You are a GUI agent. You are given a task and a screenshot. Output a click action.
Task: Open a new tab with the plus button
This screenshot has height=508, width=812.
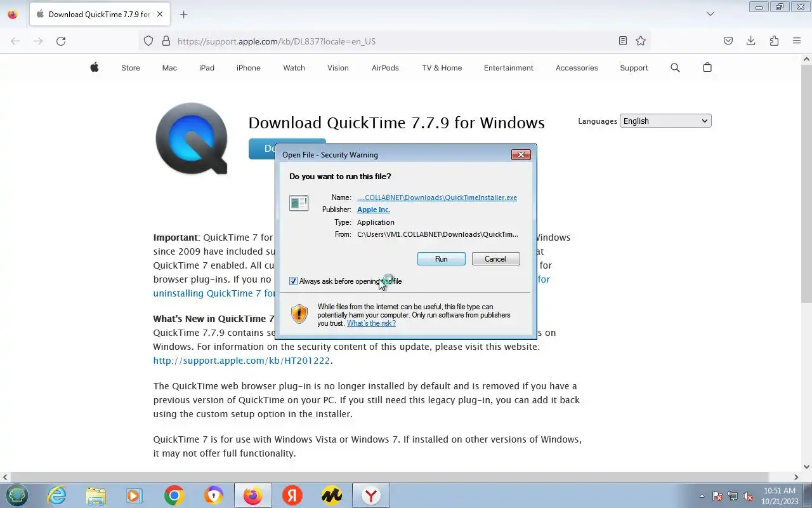point(183,14)
